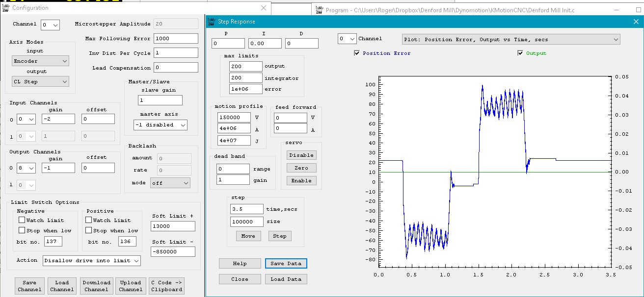Viewport: 644px width, 297px height.
Task: Open the limit Action dropdown
Action: pos(91,261)
